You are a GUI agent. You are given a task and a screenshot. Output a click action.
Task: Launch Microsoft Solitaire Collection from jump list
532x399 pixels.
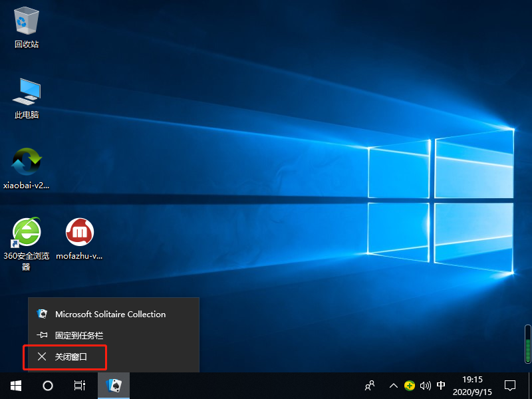point(110,314)
